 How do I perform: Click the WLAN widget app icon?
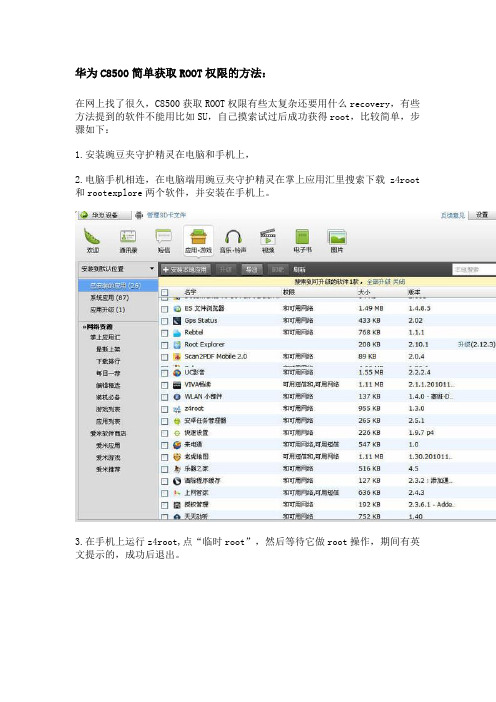[x=177, y=397]
